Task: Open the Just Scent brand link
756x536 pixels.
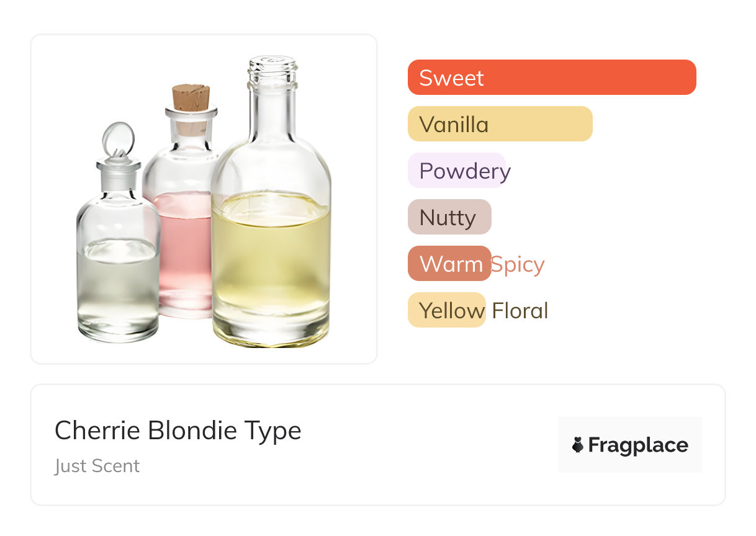Action: 97,466
